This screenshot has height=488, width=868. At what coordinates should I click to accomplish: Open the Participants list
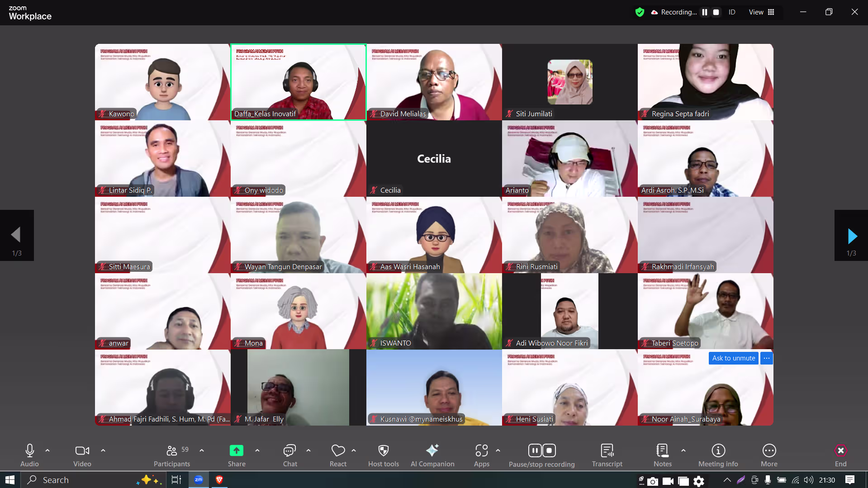(x=172, y=455)
